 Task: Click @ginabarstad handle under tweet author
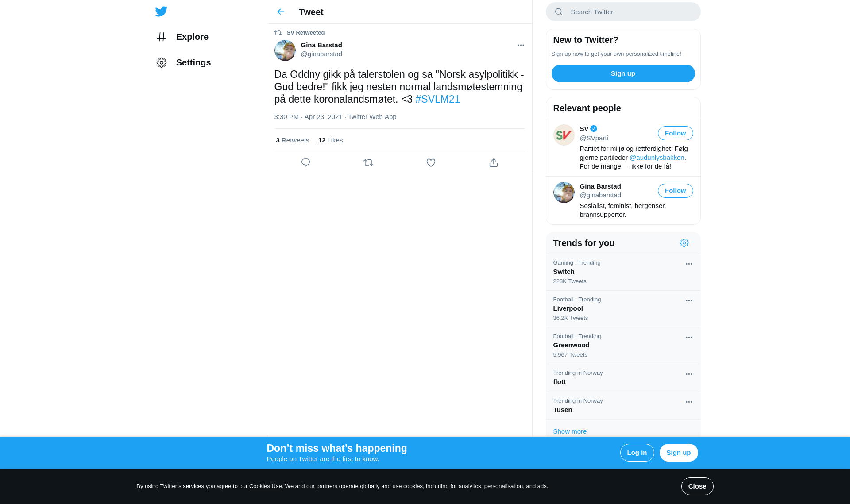(x=321, y=54)
